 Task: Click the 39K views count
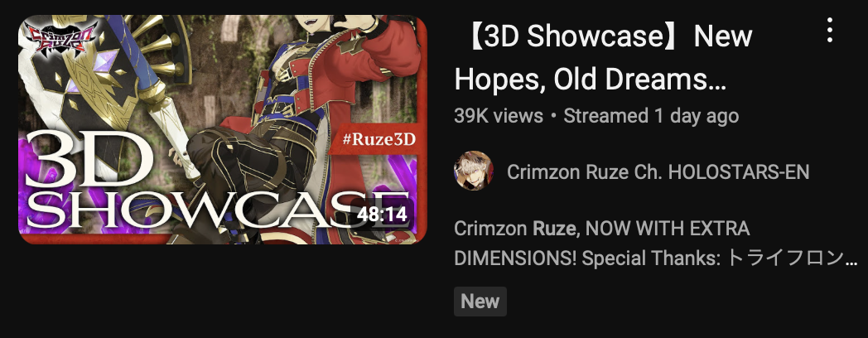coord(499,116)
